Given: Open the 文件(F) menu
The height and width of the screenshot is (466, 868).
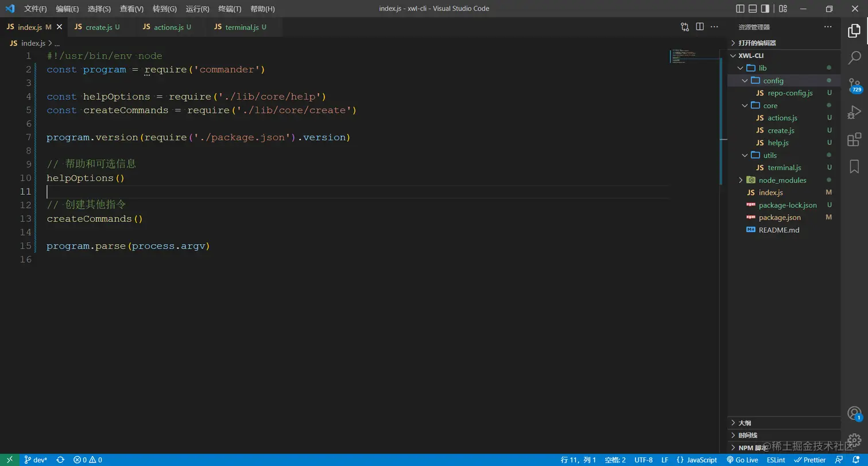Looking at the screenshot, I should point(36,9).
